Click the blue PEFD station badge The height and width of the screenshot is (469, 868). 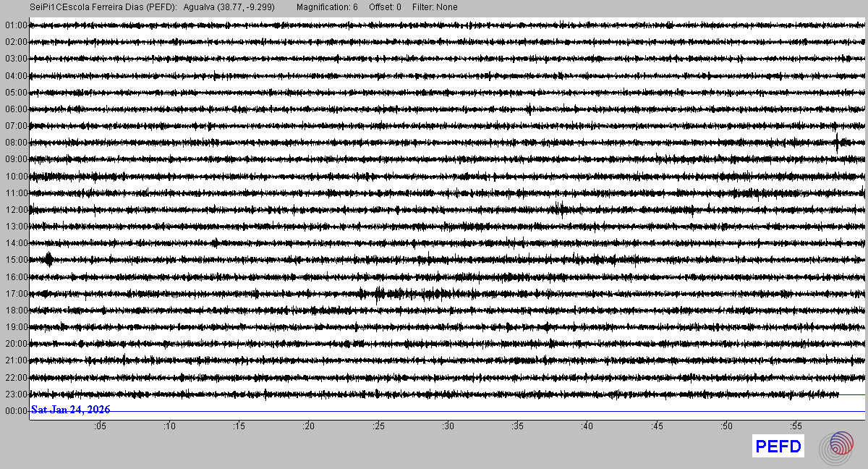pyautogui.click(x=778, y=447)
